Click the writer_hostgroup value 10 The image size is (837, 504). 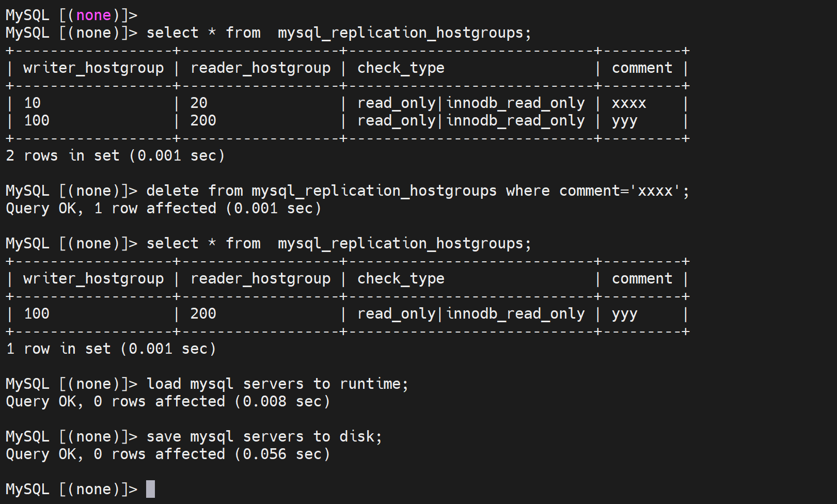(x=32, y=103)
